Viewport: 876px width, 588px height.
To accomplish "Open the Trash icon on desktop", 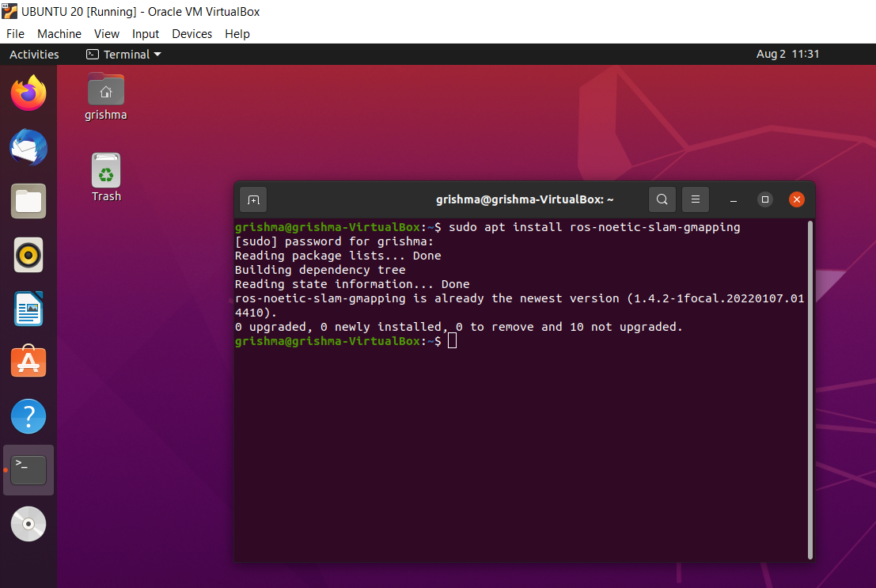I will point(106,177).
